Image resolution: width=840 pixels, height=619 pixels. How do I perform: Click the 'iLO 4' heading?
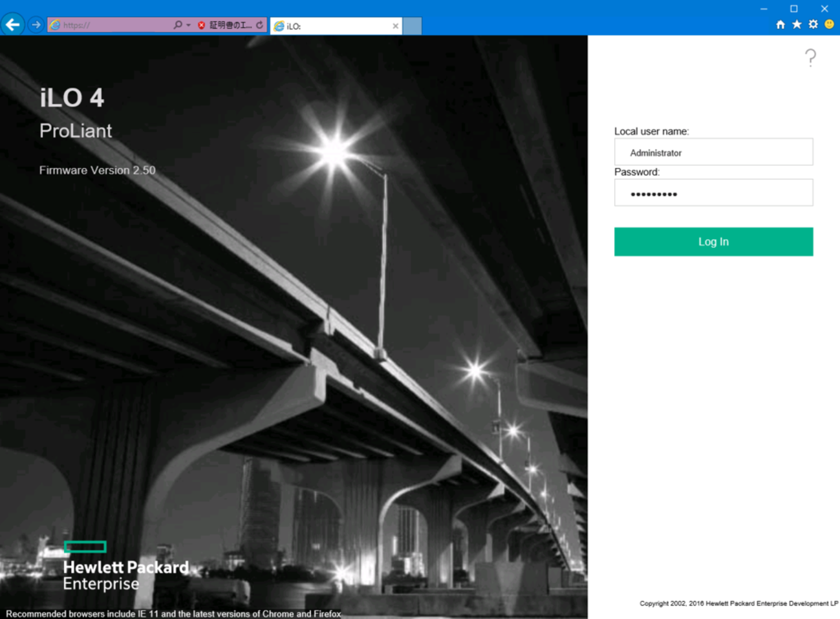[72, 98]
